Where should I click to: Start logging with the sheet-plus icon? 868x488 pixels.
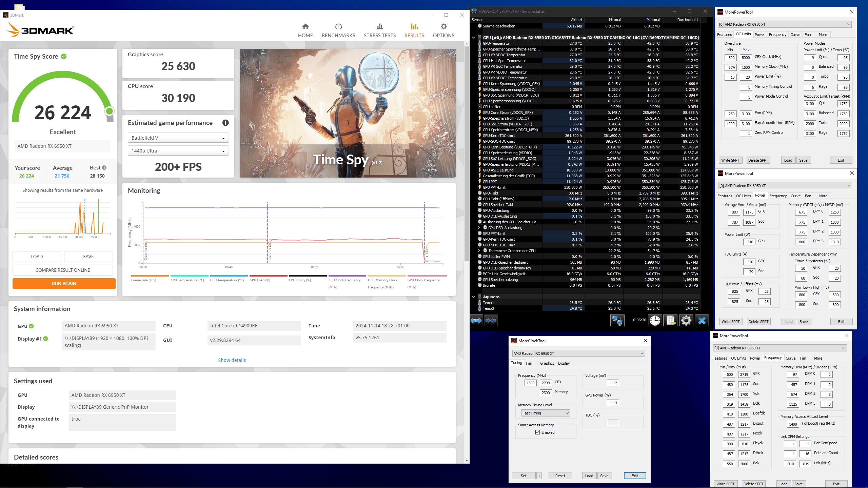670,320
